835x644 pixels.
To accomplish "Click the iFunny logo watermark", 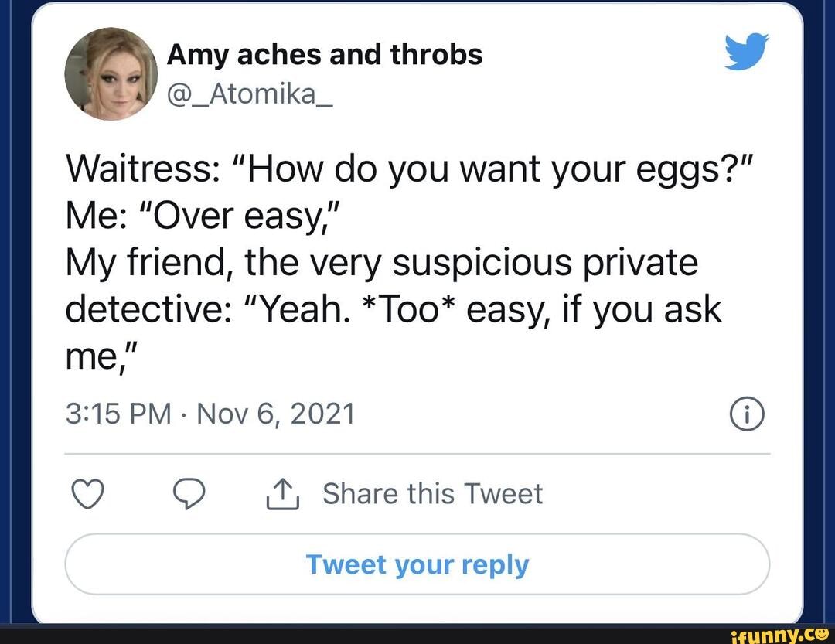I will 779,635.
